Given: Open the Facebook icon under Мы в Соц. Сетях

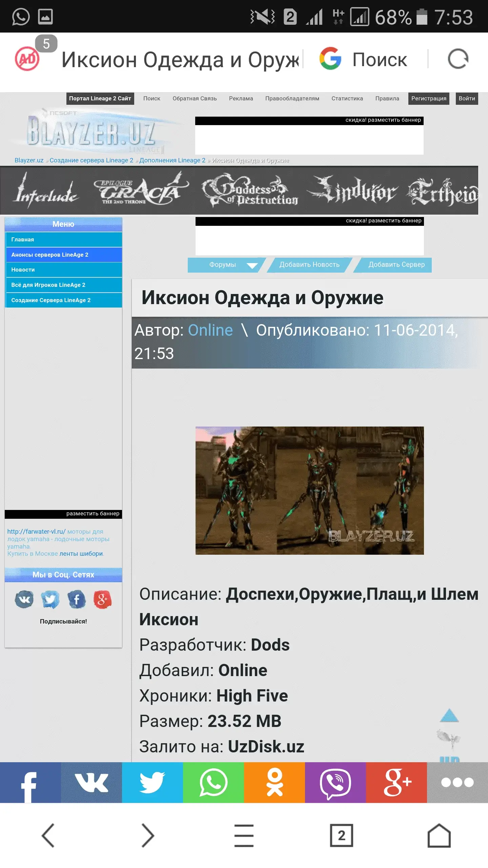Looking at the screenshot, I should [x=76, y=599].
